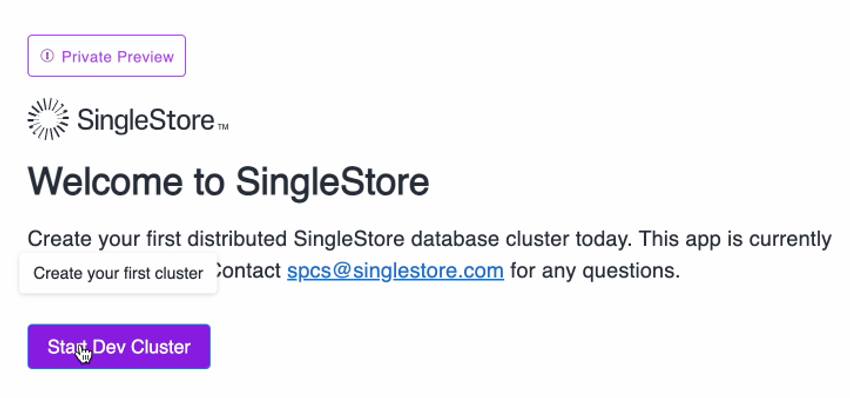
Task: Click the word 'Cluster' on the purple button
Action: (161, 346)
